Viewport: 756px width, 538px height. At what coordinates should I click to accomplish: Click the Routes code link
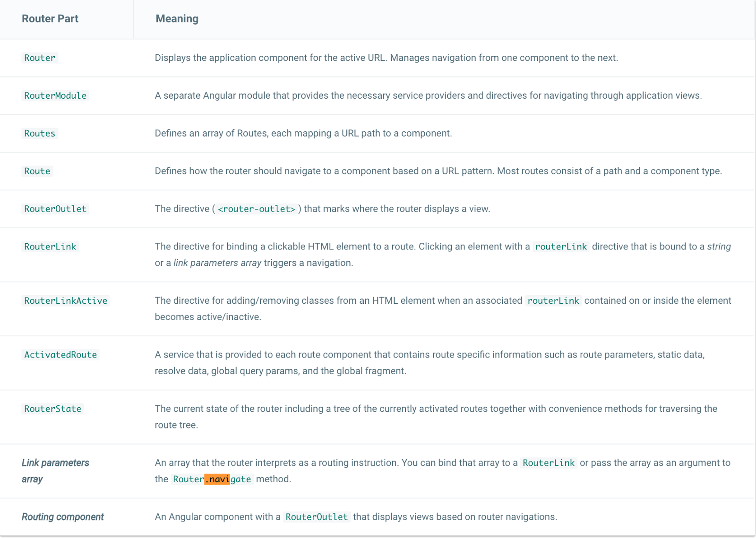(40, 134)
